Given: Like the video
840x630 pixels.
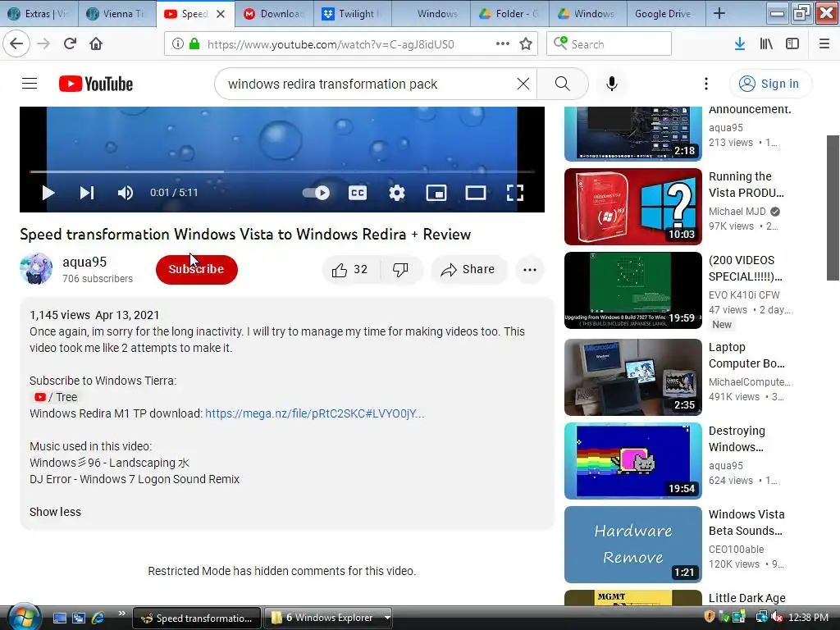Looking at the screenshot, I should point(349,269).
